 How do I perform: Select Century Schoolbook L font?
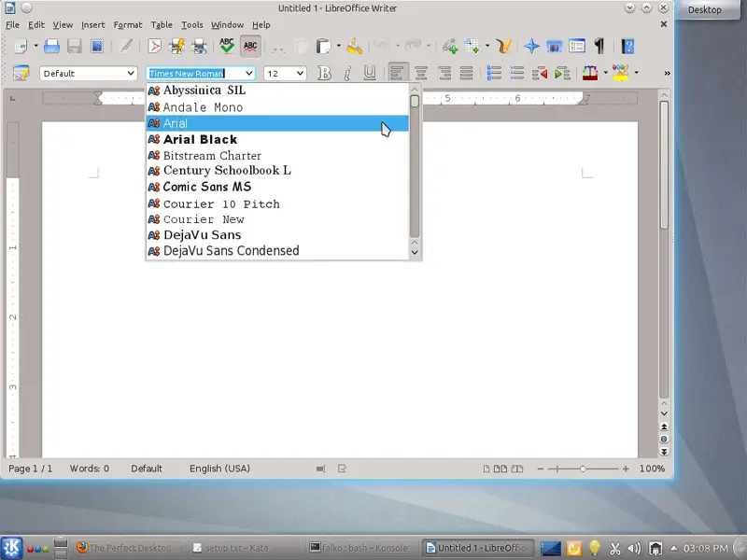click(277, 171)
